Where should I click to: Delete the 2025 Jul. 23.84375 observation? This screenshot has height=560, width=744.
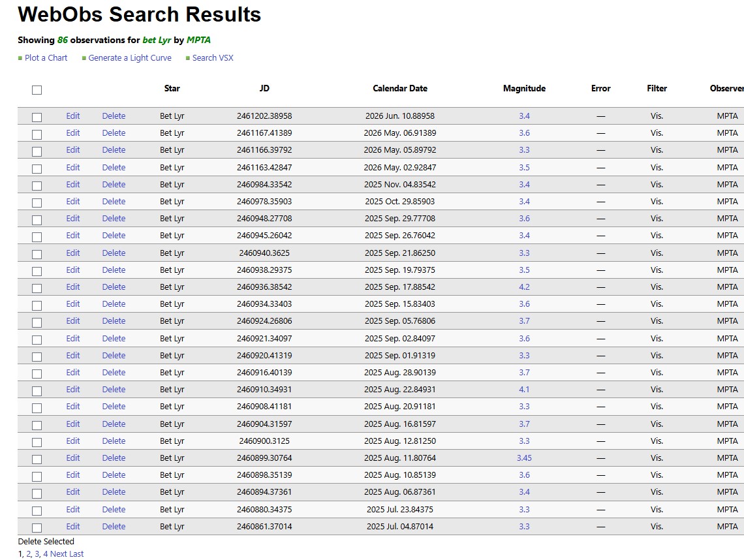click(114, 509)
